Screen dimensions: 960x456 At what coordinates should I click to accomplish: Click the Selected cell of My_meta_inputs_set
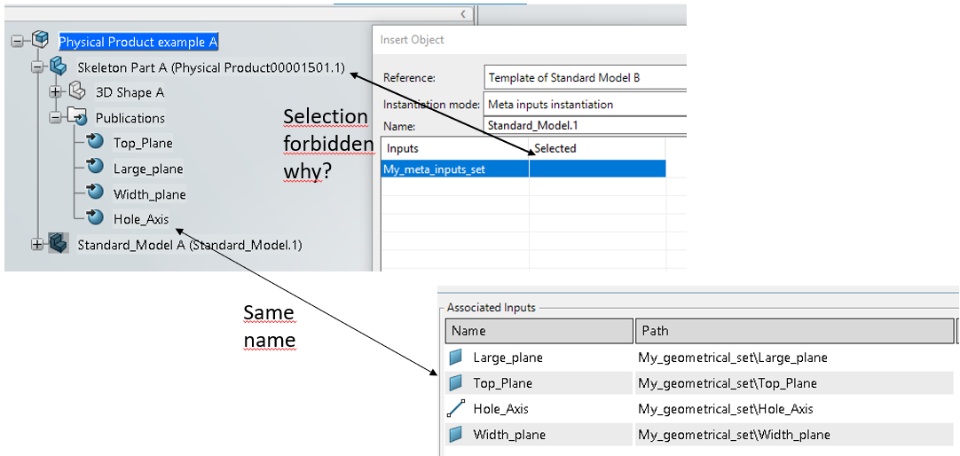[597, 169]
